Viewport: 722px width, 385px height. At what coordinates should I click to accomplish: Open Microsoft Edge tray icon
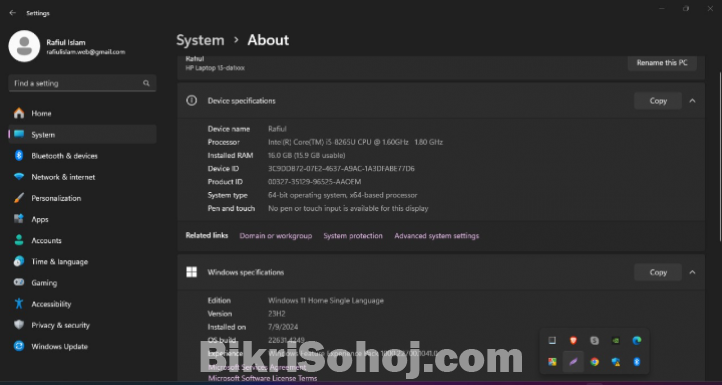click(637, 341)
